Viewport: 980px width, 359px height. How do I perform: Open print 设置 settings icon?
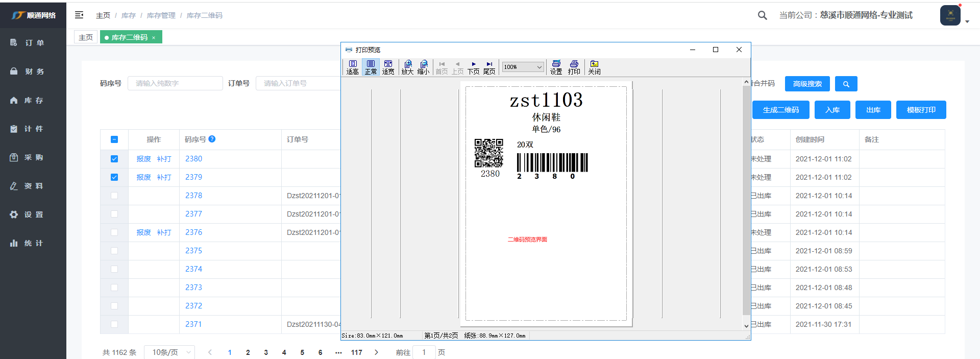(x=556, y=67)
